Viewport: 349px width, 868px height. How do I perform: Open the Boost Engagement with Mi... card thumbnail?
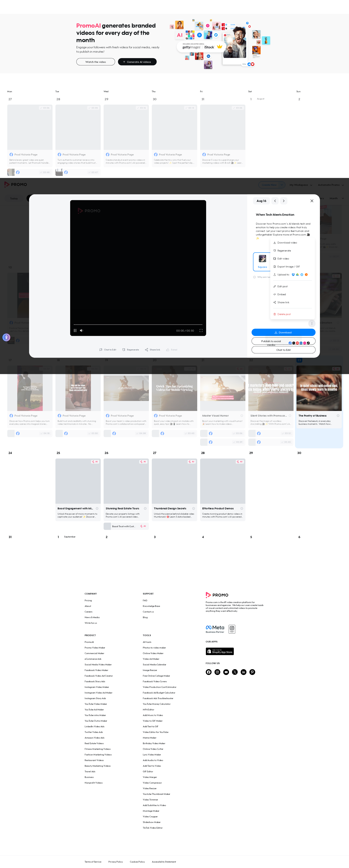[x=78, y=481]
